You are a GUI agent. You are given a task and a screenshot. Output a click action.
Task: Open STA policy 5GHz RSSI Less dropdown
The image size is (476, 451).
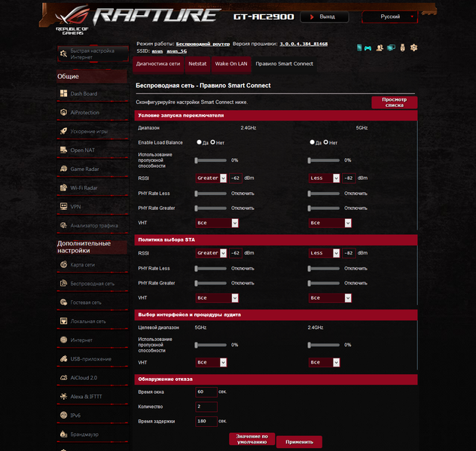[x=324, y=253]
